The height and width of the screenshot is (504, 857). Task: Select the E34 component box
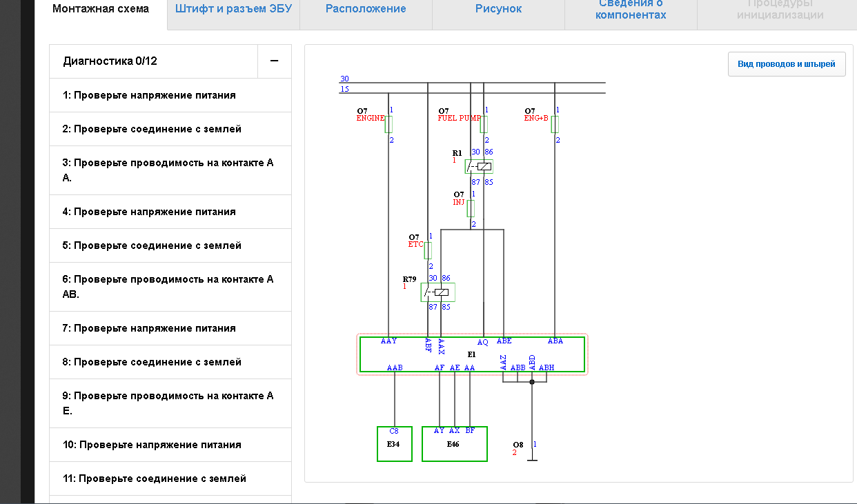click(x=395, y=444)
